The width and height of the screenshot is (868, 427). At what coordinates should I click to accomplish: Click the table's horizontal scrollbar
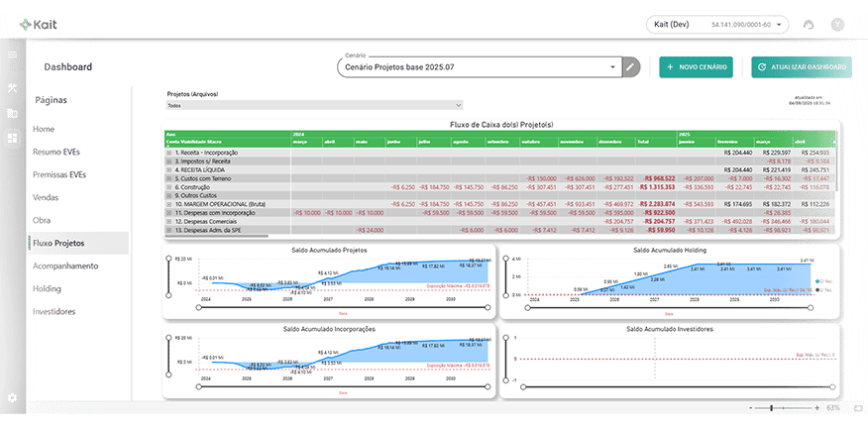tap(216, 236)
